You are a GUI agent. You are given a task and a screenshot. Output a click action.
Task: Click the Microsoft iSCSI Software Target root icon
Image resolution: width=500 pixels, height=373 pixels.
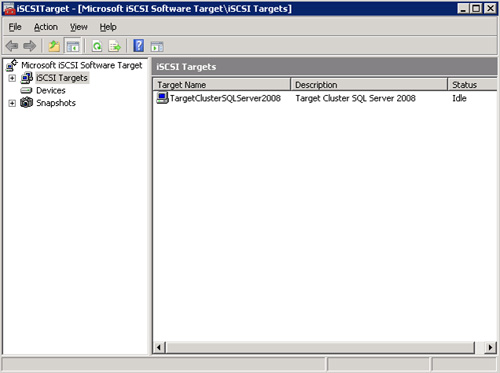tap(12, 65)
